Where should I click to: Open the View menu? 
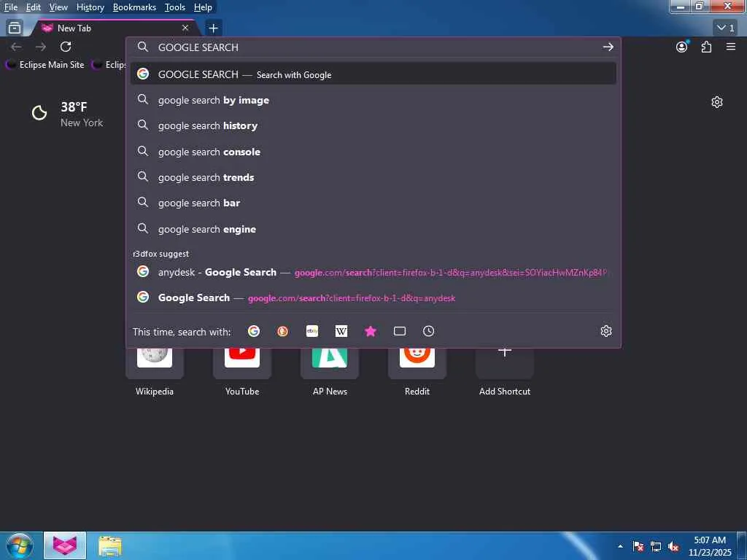click(58, 7)
